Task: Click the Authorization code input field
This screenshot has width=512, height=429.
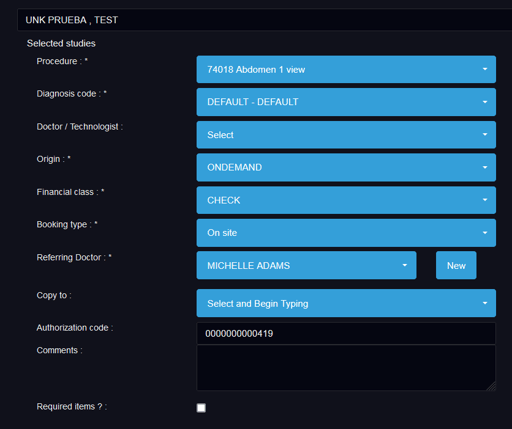Action: [346, 333]
